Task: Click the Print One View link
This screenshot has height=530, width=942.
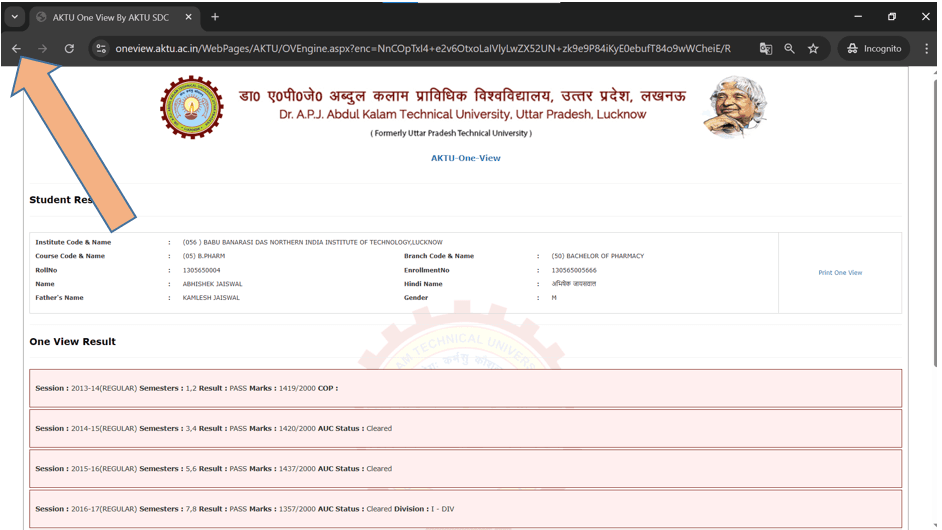Action: pos(840,273)
